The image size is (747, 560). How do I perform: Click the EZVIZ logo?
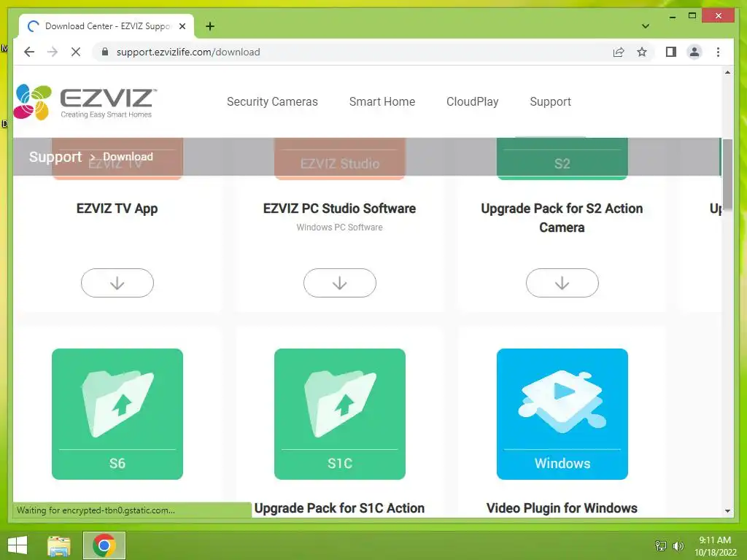[x=85, y=102]
